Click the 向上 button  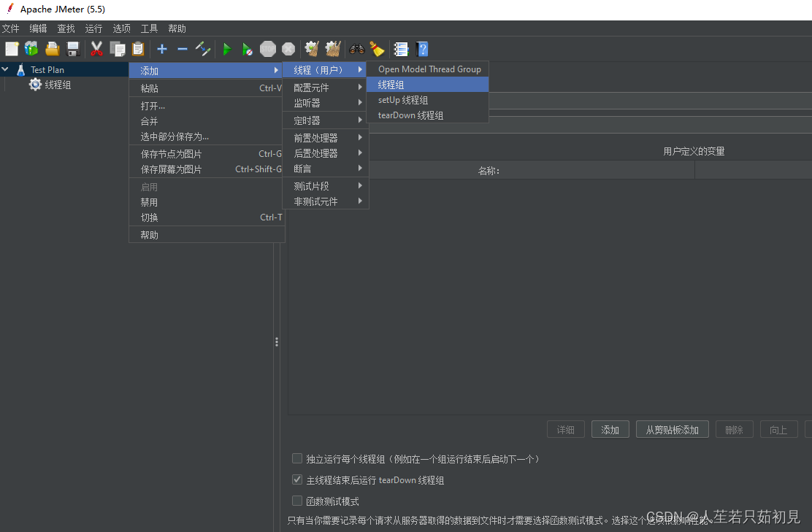tap(778, 430)
